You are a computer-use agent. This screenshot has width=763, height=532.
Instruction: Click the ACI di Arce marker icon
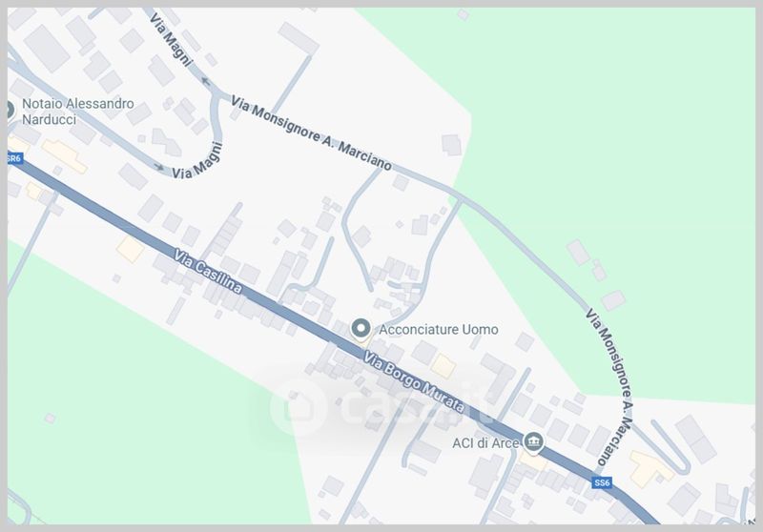click(x=534, y=442)
